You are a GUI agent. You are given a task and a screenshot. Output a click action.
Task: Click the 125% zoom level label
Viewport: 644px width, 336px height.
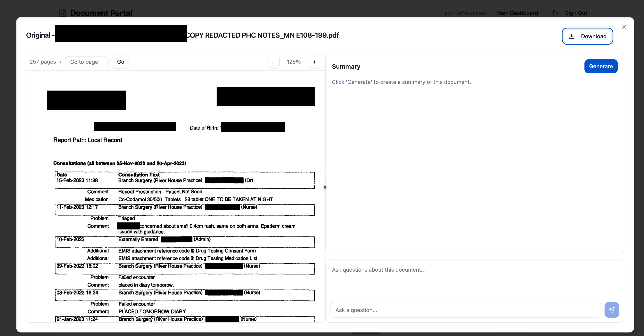(293, 62)
